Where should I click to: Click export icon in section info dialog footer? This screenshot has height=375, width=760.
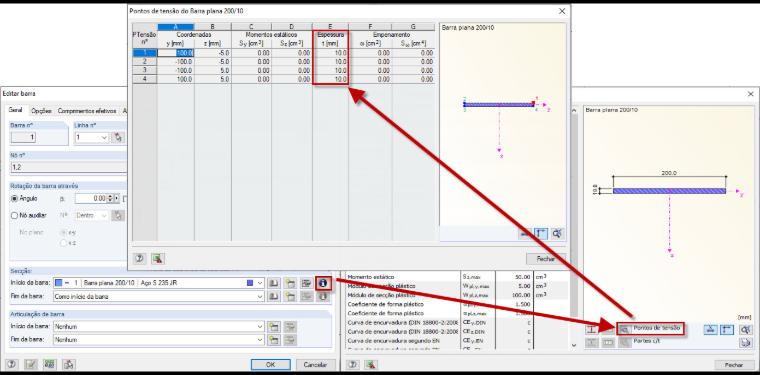371,365
